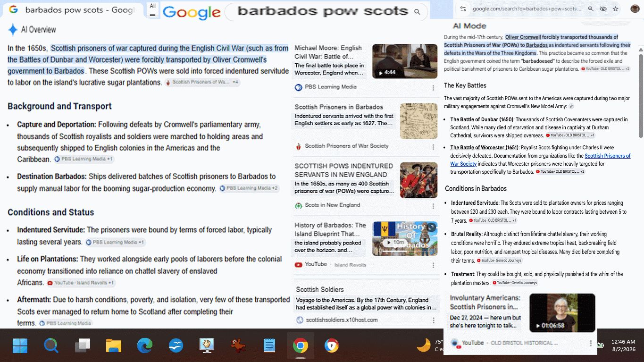The height and width of the screenshot is (362, 644).
Task: Expand PBS Learning Media +1 chip under Indentured Servitude
Action: coord(115,242)
